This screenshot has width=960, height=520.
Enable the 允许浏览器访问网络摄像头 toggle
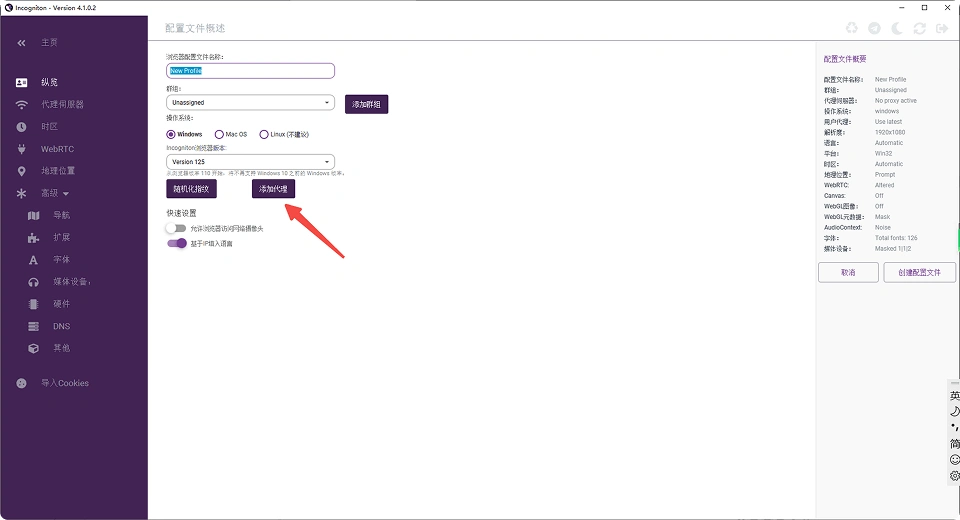click(x=177, y=229)
